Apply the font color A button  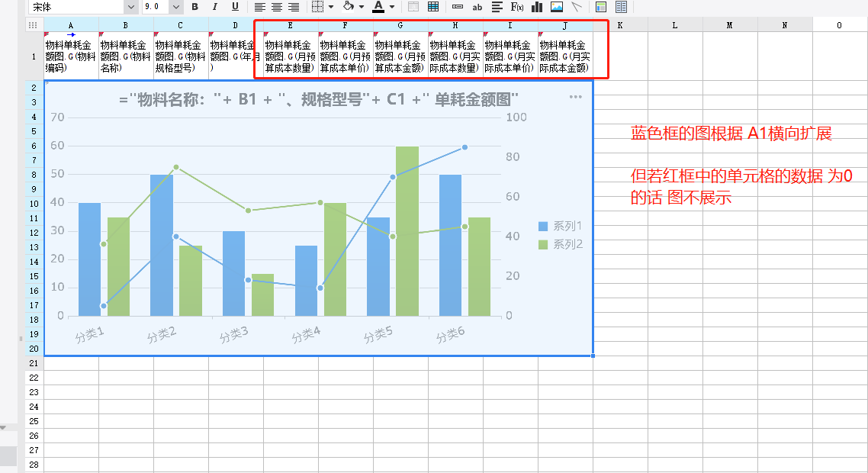pyautogui.click(x=378, y=7)
